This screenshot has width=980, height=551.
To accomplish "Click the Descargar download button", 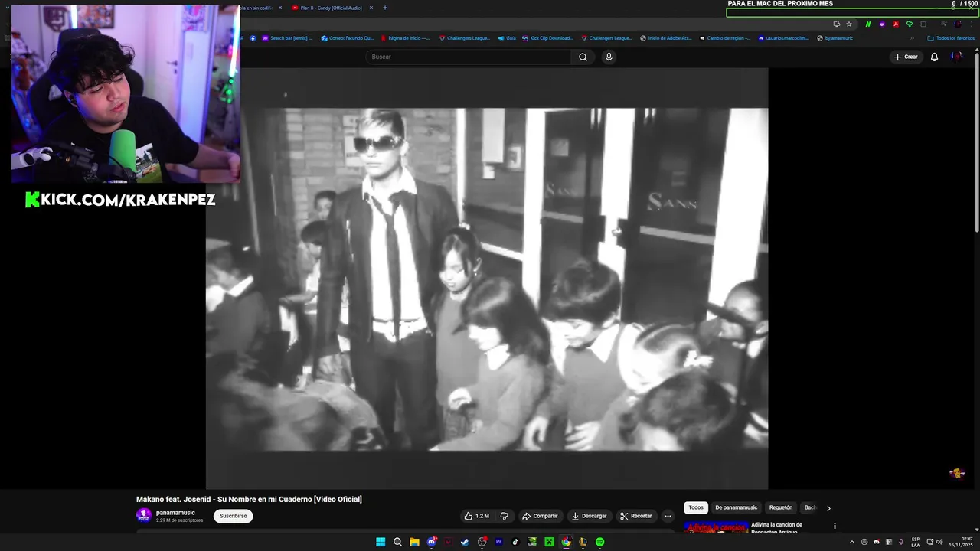I will coord(589,516).
